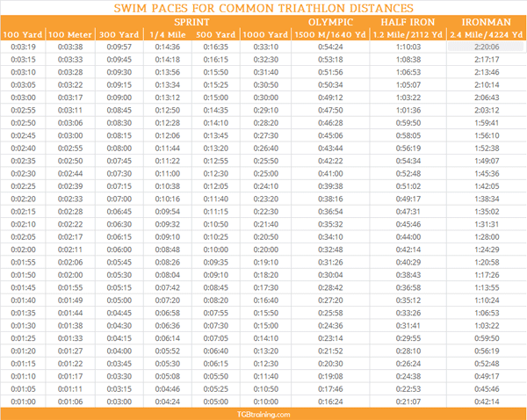Click the "100 Yard" column header

coord(23,34)
